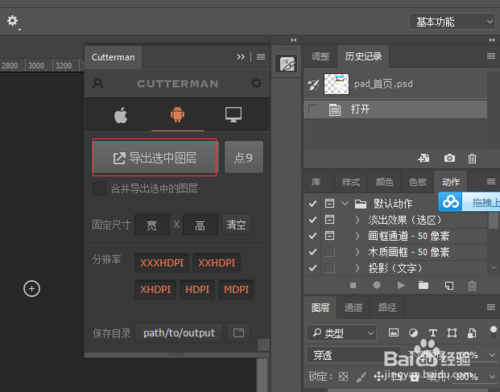Expand the 木质画框 - 50 像素 action
Screen dimensions: 500x392
point(357,252)
